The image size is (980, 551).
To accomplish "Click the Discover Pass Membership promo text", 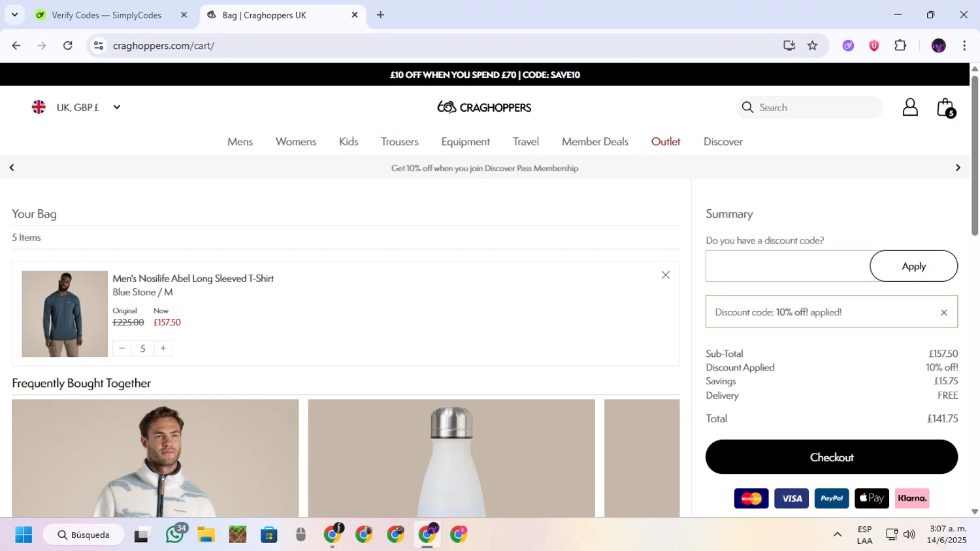I will click(x=484, y=168).
